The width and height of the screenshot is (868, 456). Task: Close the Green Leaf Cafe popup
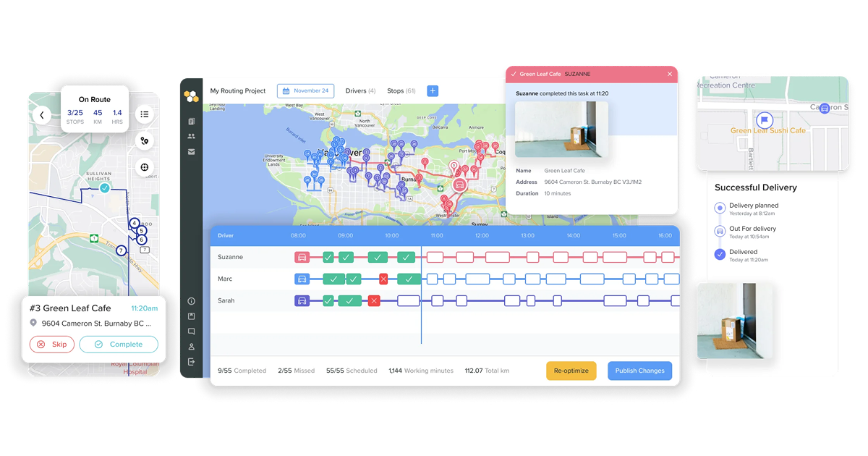click(670, 74)
